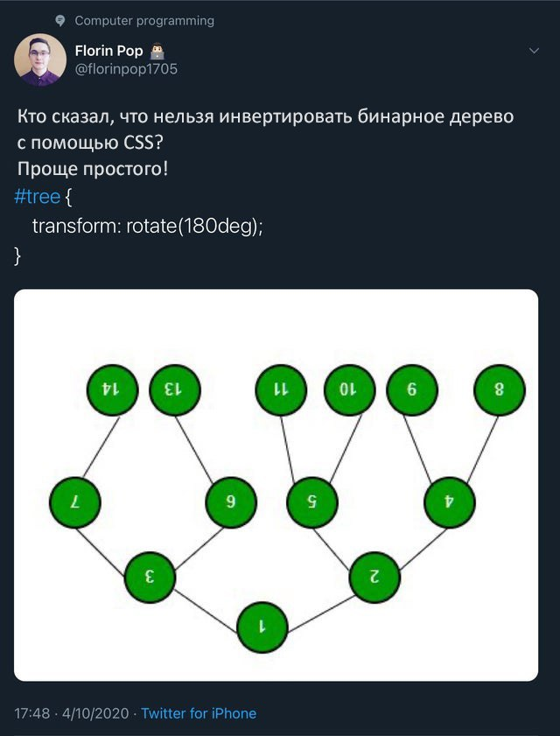Open the Twitter for iPhone source link

[x=199, y=713]
